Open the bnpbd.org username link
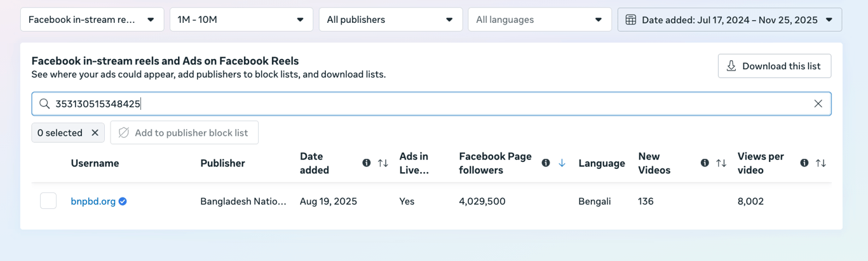 [x=93, y=201]
